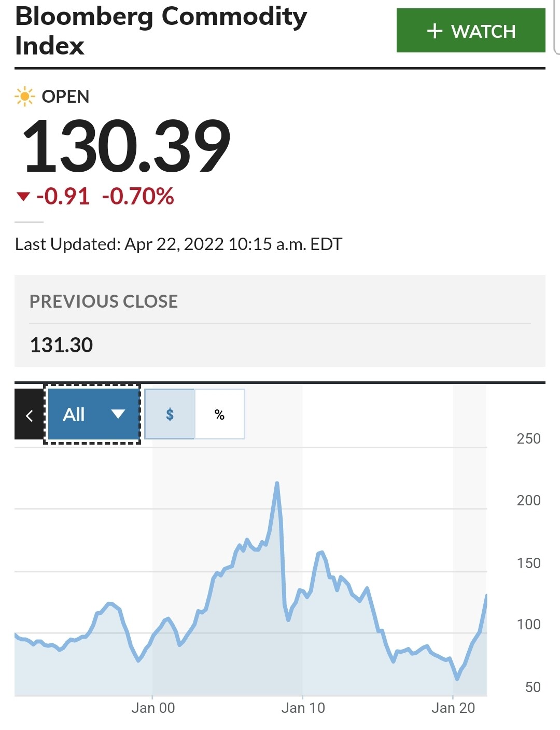The image size is (560, 730).
Task: Add the index with the WATCH button
Action: (471, 31)
